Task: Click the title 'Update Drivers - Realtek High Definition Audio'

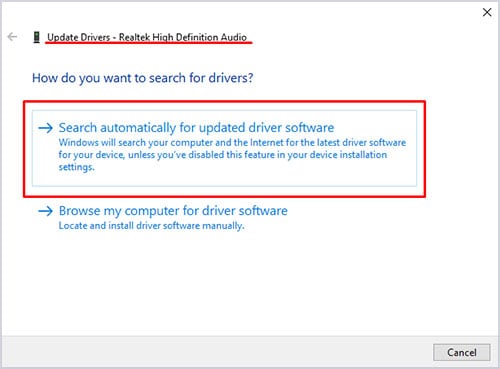Action: [x=147, y=37]
